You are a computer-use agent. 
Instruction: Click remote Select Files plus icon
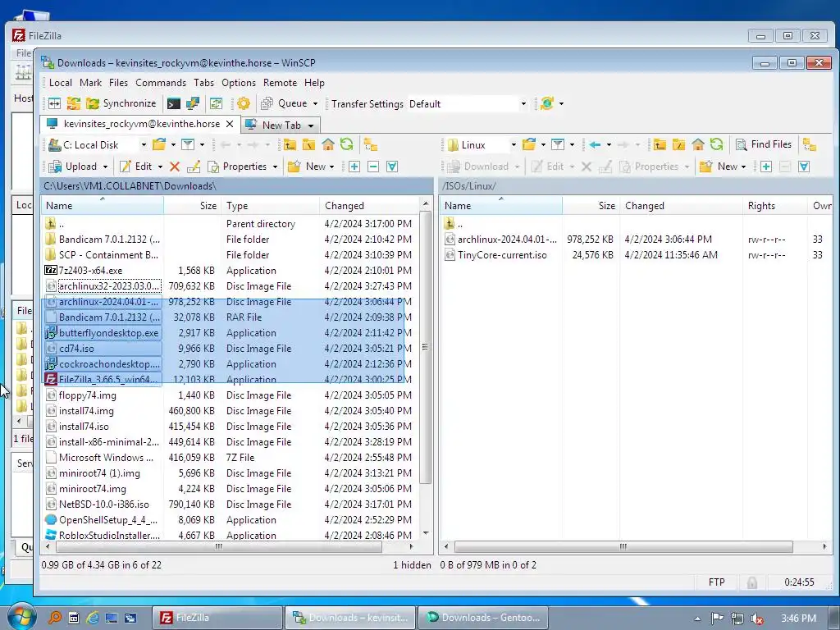coord(766,167)
